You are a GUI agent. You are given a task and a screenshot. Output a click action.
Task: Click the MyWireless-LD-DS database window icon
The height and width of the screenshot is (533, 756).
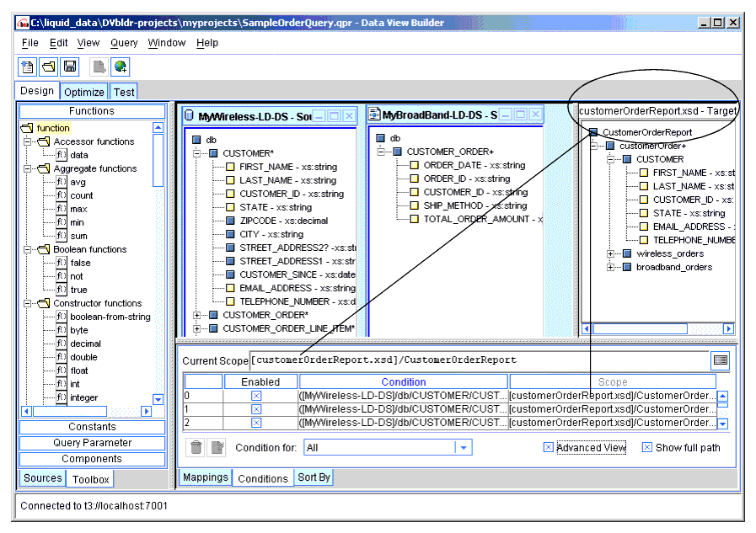190,115
